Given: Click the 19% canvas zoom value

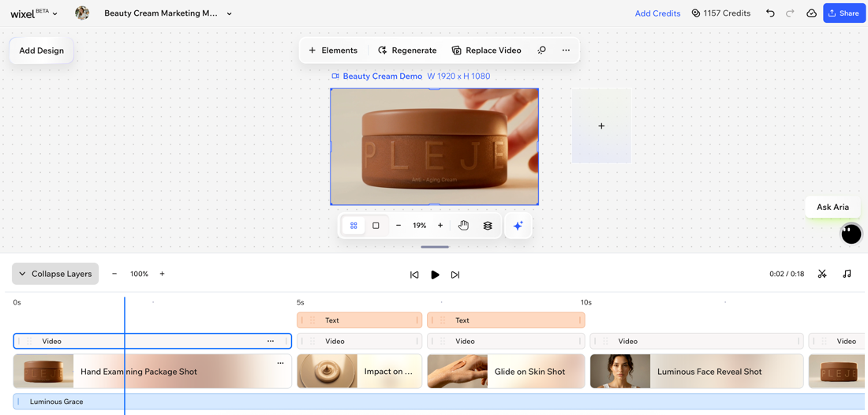Looking at the screenshot, I should 420,226.
